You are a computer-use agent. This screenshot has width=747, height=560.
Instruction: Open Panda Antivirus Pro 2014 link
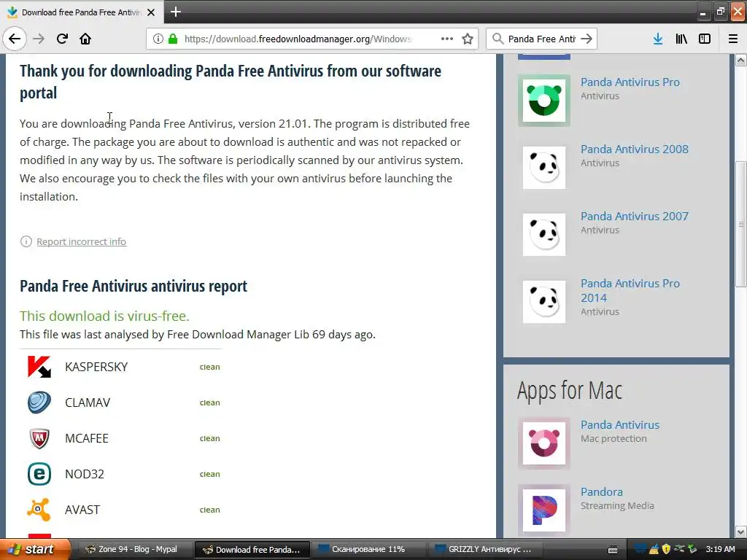[630, 290]
